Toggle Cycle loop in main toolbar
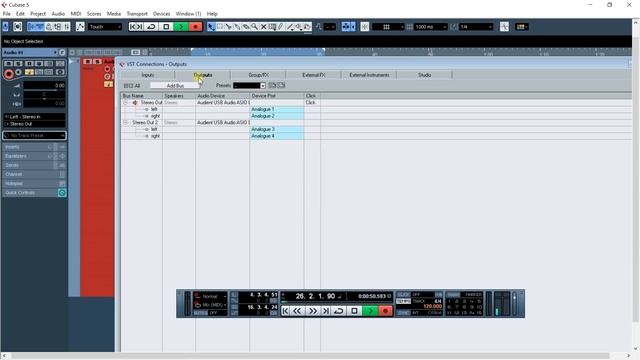Screen dimensions: 640x360 point(151,27)
